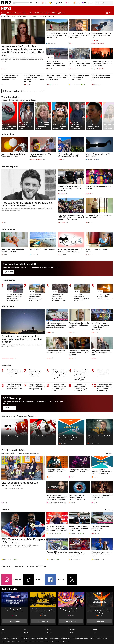Add Funeral Home Horror to Watchlist
This screenshot has width=114, height=644.
click(15, 621)
